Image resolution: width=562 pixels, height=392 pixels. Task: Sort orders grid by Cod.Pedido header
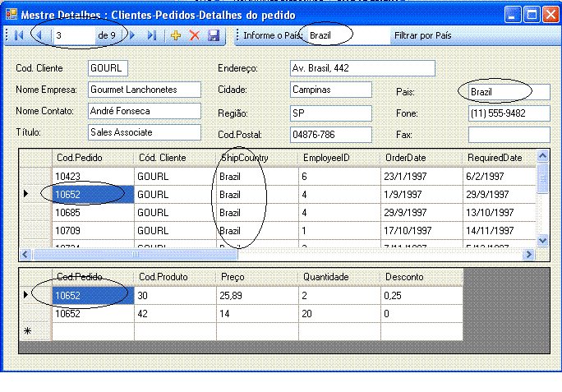(93, 158)
